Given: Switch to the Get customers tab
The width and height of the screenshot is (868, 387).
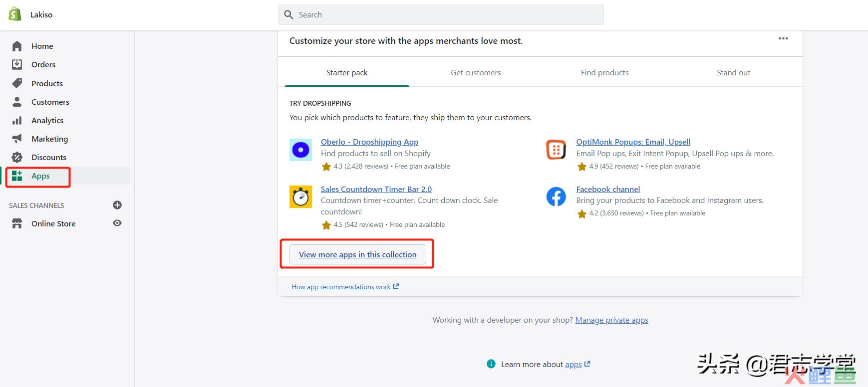Looking at the screenshot, I should 476,73.
